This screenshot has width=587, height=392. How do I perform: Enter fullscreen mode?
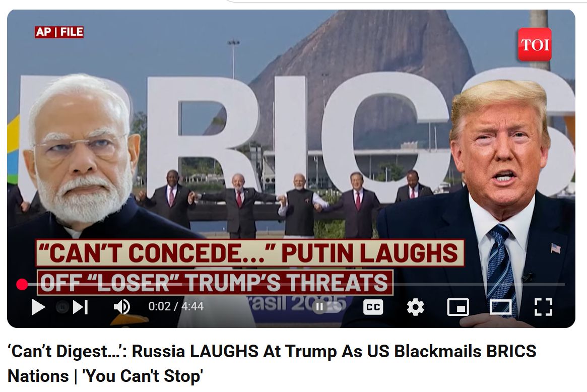tap(543, 307)
